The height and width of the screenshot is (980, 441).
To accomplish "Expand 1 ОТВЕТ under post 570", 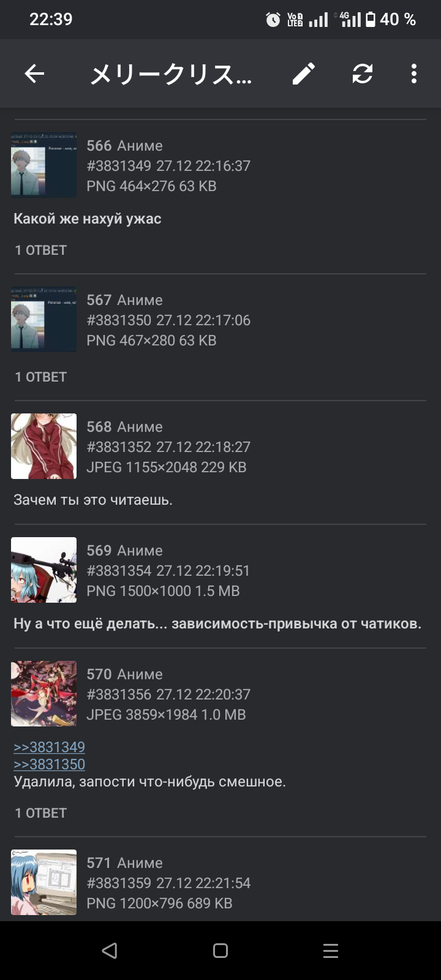I will click(41, 813).
